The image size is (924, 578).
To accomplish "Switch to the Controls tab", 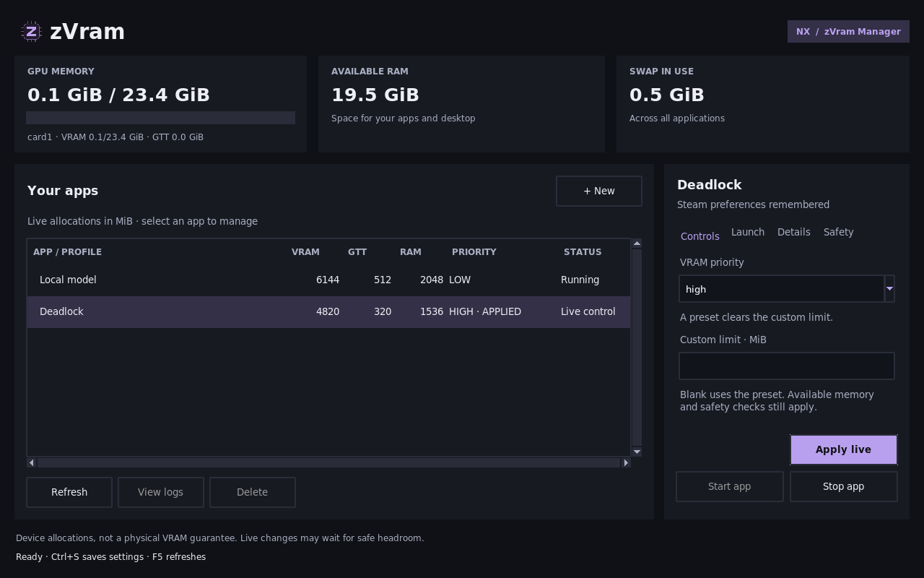I will (699, 236).
